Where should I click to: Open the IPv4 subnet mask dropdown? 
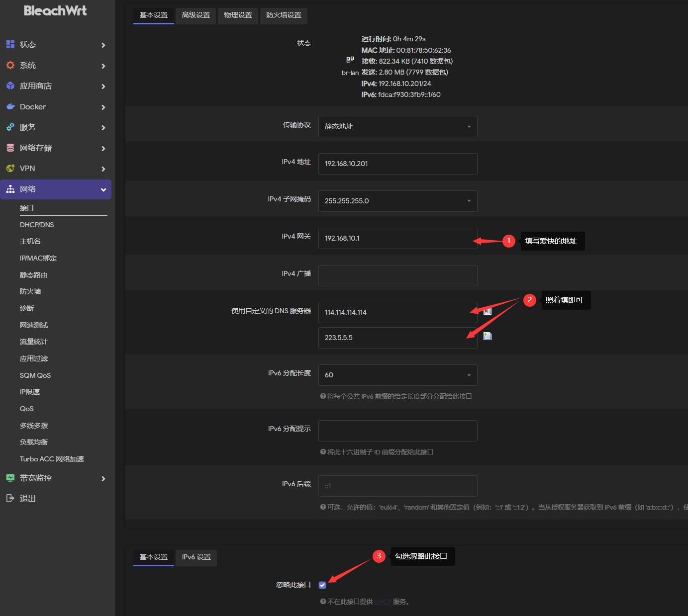coord(397,201)
